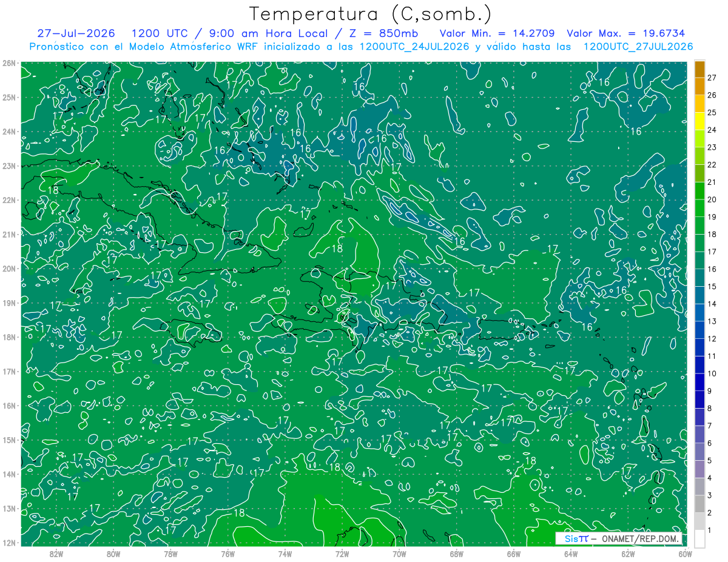Viewport: 728px width, 562px height.
Task: Click legend value 5
Action: pyautogui.click(x=710, y=461)
